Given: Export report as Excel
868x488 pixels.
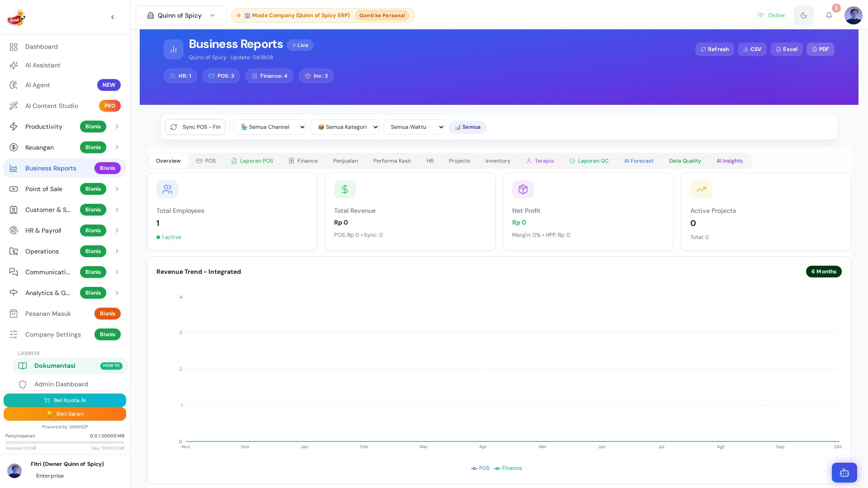Looking at the screenshot, I should [787, 49].
